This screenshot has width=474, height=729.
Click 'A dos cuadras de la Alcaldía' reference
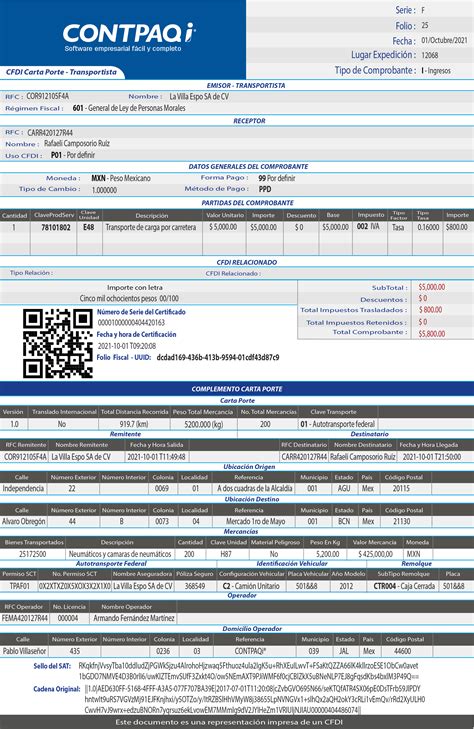click(255, 489)
